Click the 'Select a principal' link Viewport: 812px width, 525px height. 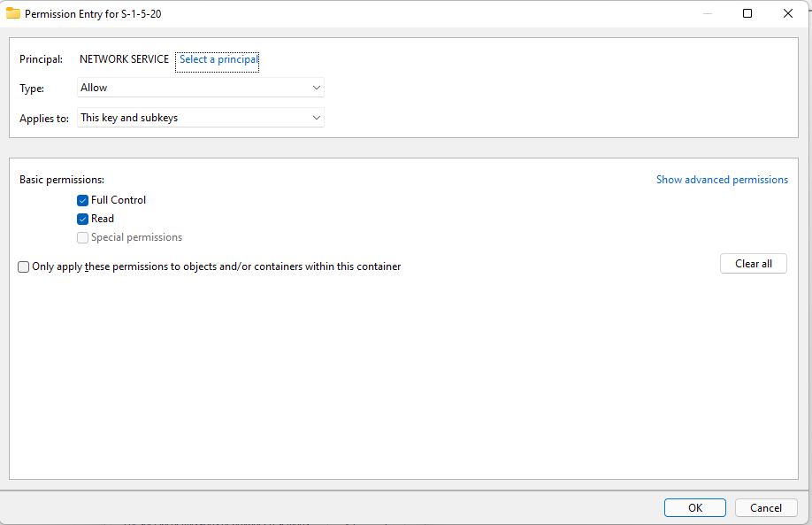coord(218,59)
